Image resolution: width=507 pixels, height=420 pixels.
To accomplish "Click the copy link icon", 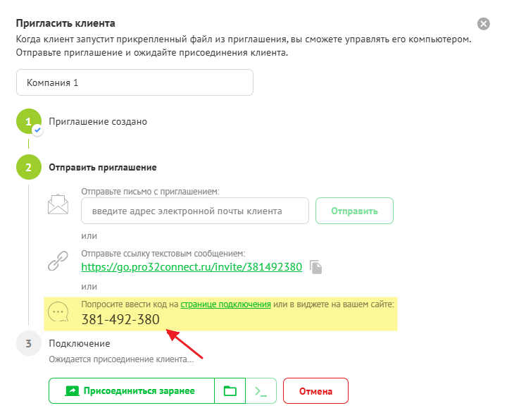I will tap(317, 267).
